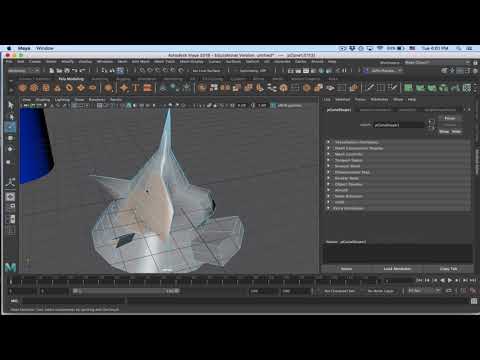Choose the Paint Selection tool in the toolbox

pos(10,127)
